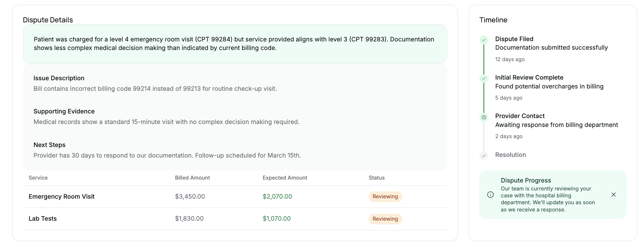644x248 pixels.
Task: Click the Dispute Filed checkmark icon
Action: click(x=484, y=40)
